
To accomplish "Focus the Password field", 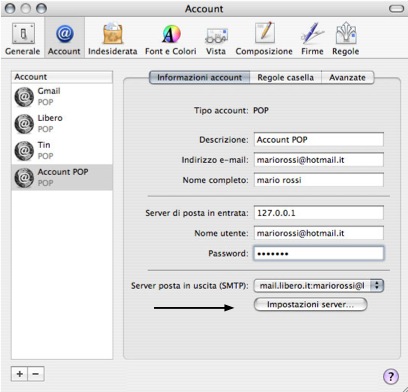I will [319, 253].
